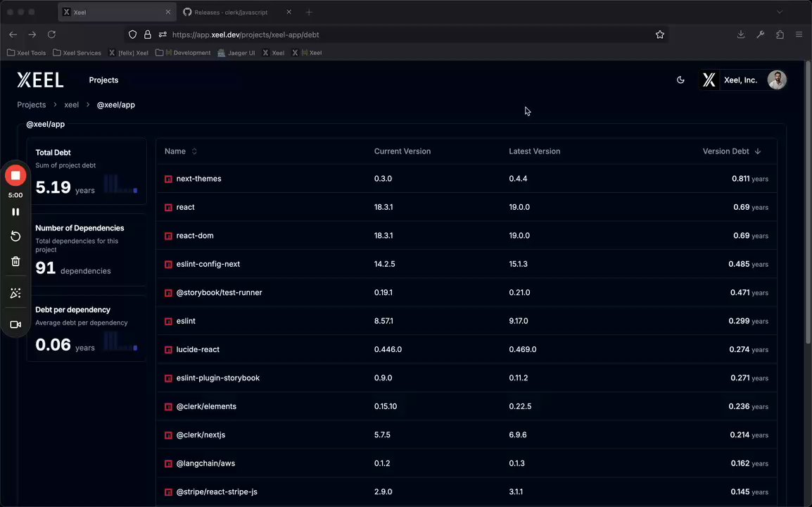This screenshot has height=507, width=812.
Task: Click the Current Version column header
Action: pyautogui.click(x=402, y=151)
